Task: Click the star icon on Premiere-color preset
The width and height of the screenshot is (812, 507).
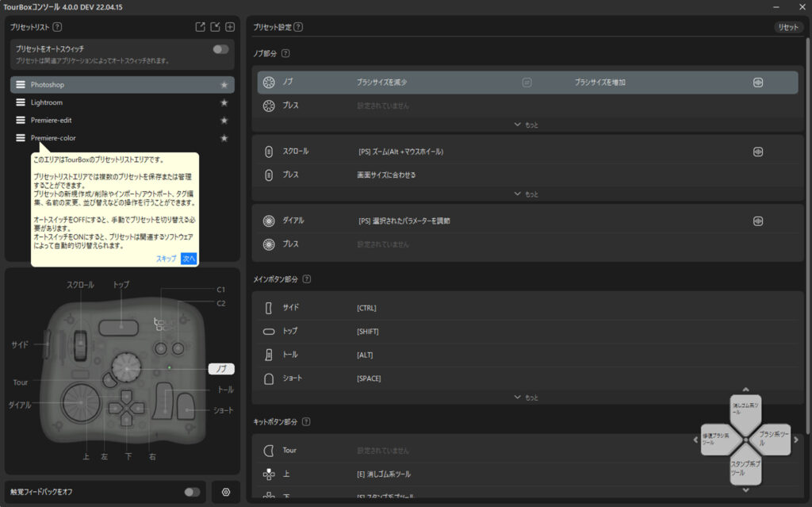Action: 224,138
